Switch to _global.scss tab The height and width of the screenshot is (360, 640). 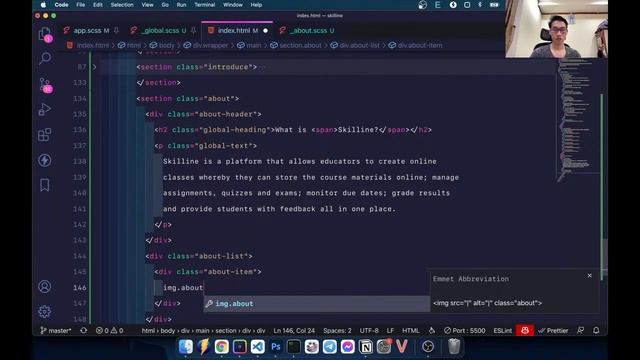pos(160,31)
